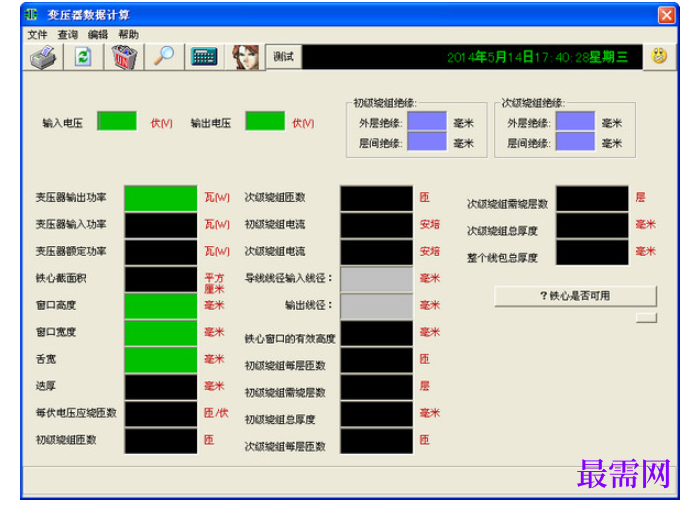
Task: Click 次级绕组绝缘 外层绝缘 input field
Action: pyautogui.click(x=575, y=121)
